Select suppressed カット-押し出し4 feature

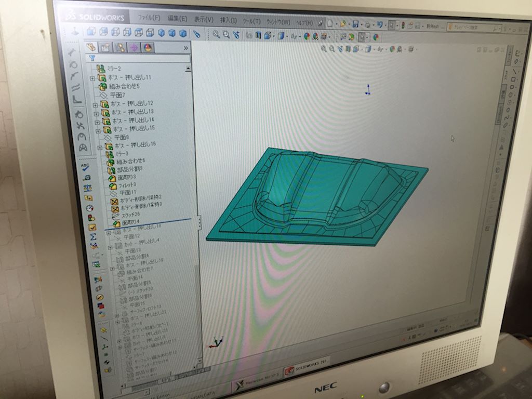pyautogui.click(x=137, y=243)
